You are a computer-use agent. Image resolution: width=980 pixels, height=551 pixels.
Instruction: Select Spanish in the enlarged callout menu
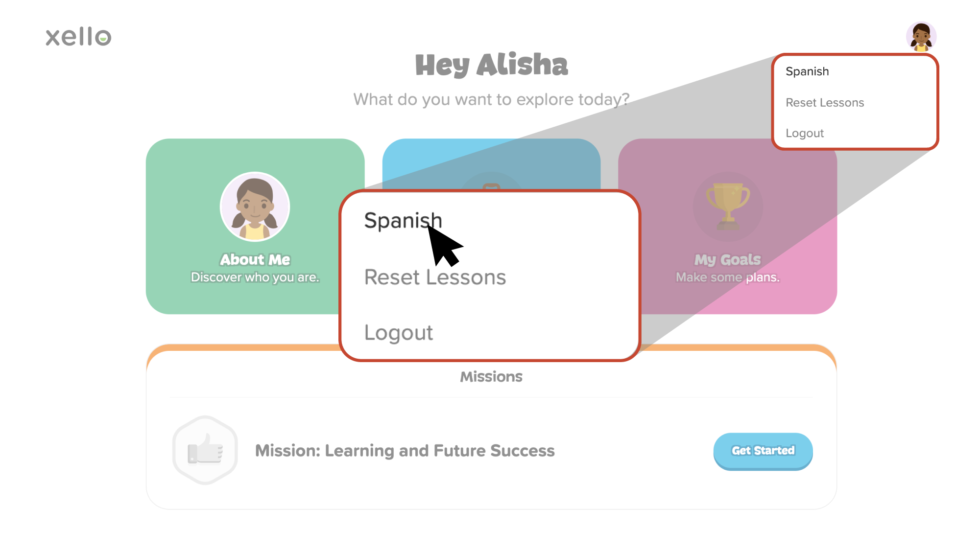pos(403,221)
